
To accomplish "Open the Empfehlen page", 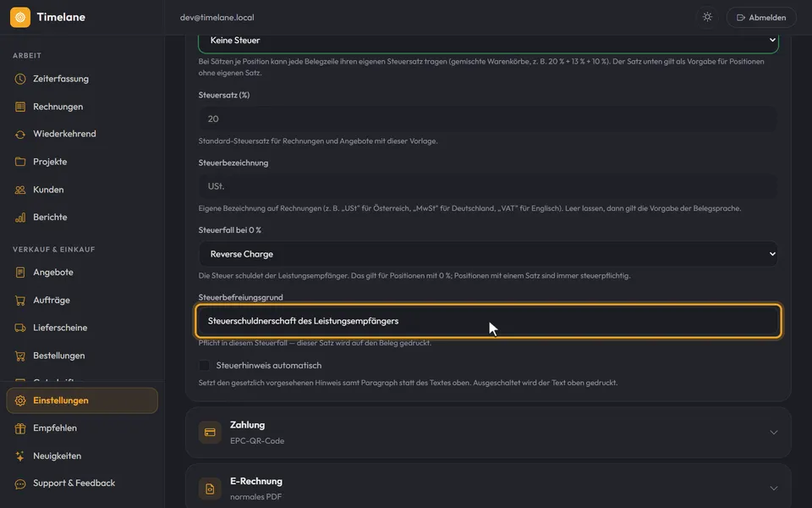I will pos(82,428).
